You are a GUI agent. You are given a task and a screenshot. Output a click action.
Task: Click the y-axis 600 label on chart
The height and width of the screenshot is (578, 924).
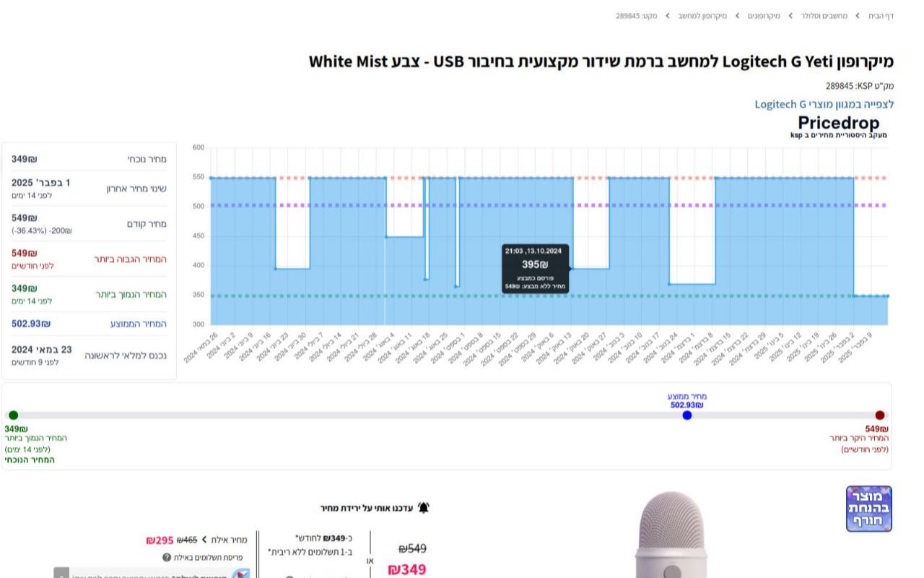click(199, 147)
